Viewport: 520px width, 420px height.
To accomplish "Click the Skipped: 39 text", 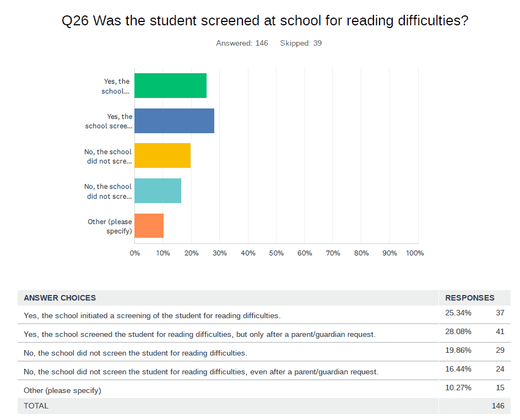I will coord(301,43).
